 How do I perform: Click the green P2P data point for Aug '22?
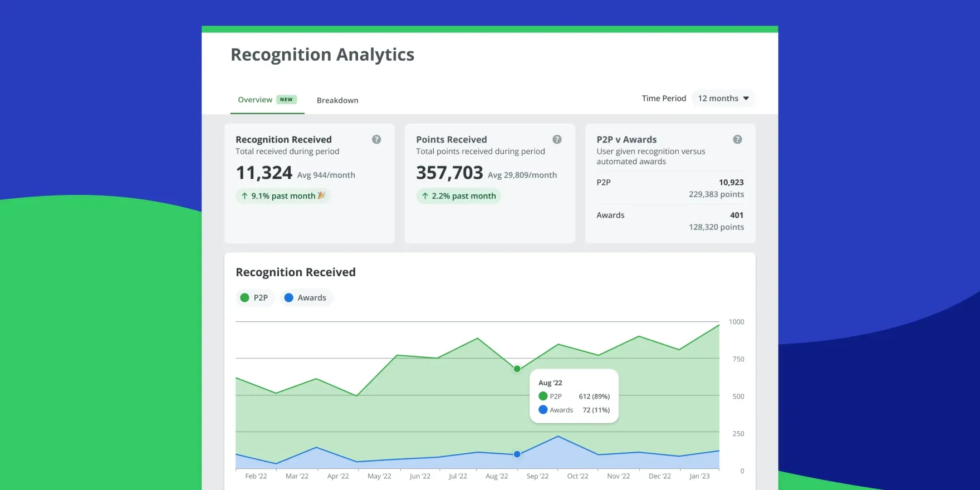click(x=517, y=369)
